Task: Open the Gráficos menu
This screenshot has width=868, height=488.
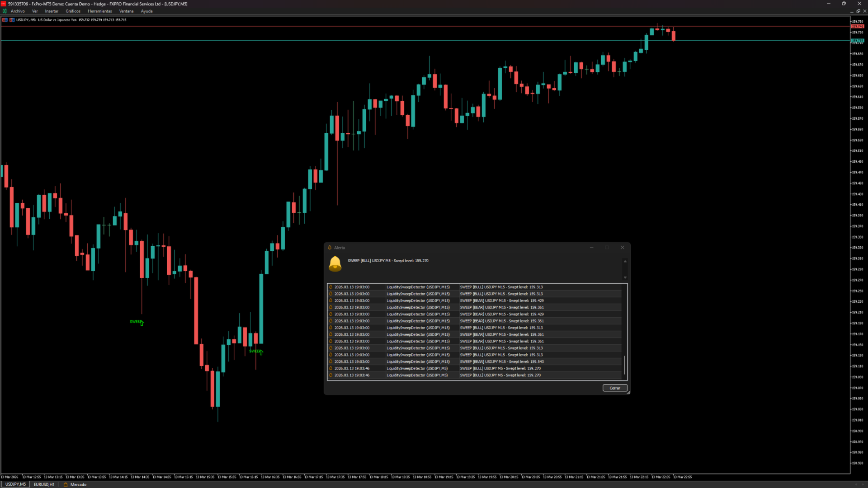Action: 73,11
